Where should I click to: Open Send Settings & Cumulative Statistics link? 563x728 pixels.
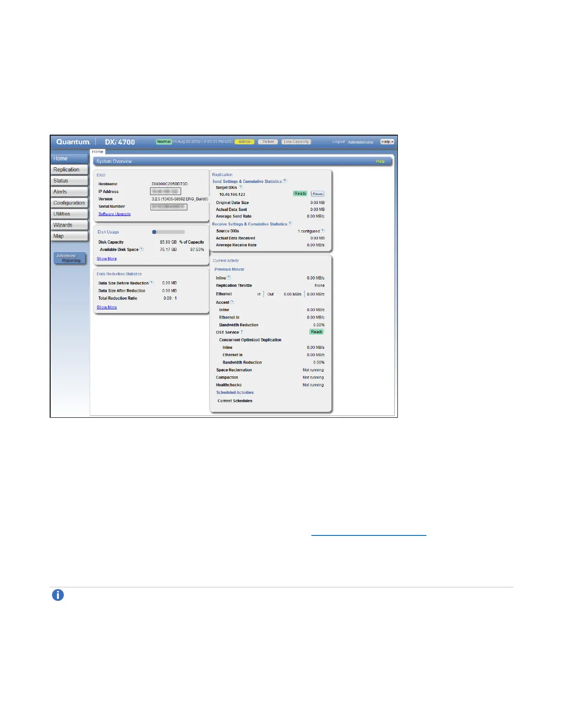(x=247, y=182)
